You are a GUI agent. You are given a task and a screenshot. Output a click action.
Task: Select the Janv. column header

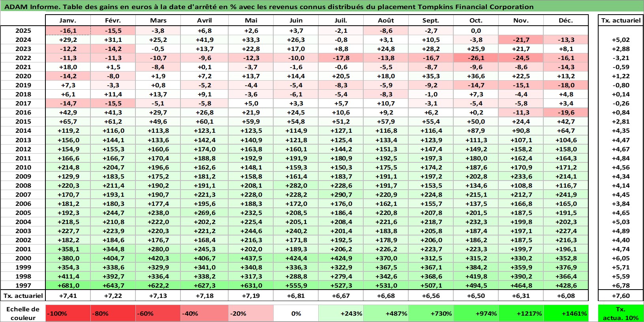(68, 21)
